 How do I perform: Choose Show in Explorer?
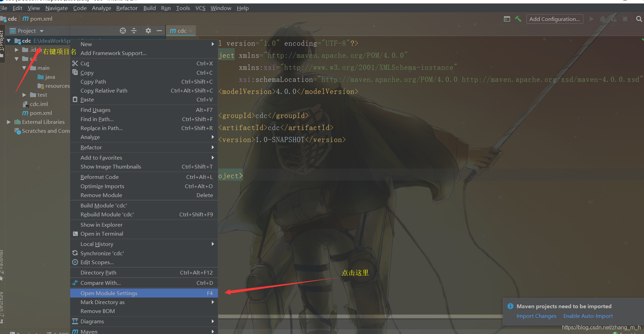(x=144, y=225)
